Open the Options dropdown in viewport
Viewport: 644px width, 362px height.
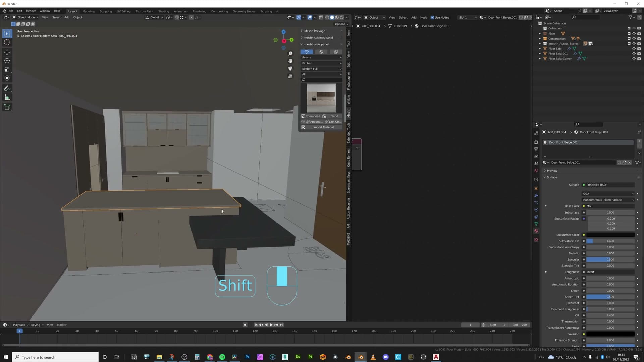[341, 24]
